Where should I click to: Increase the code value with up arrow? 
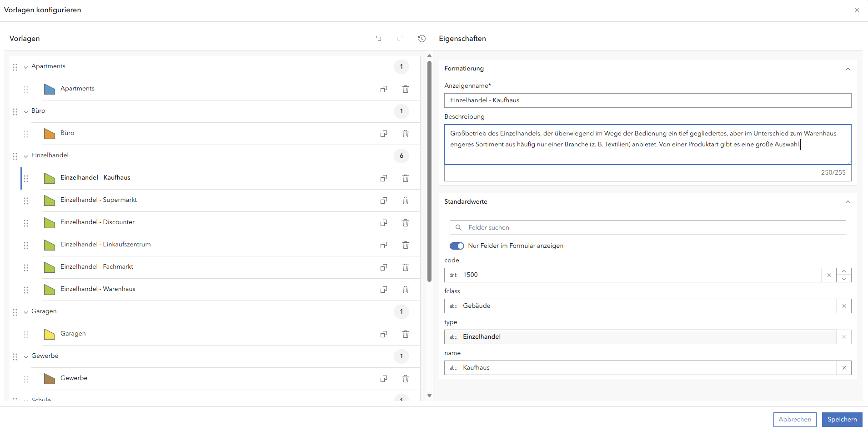pos(844,271)
